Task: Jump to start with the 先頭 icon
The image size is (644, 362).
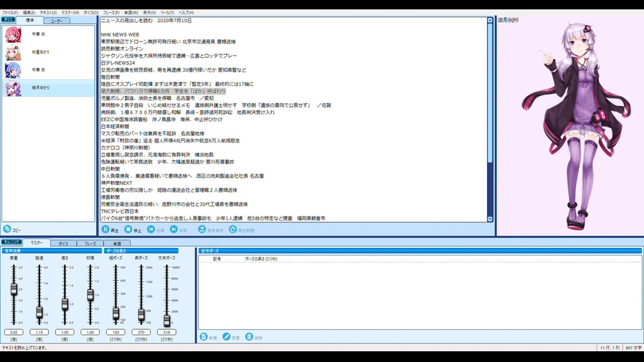Action: [151, 229]
